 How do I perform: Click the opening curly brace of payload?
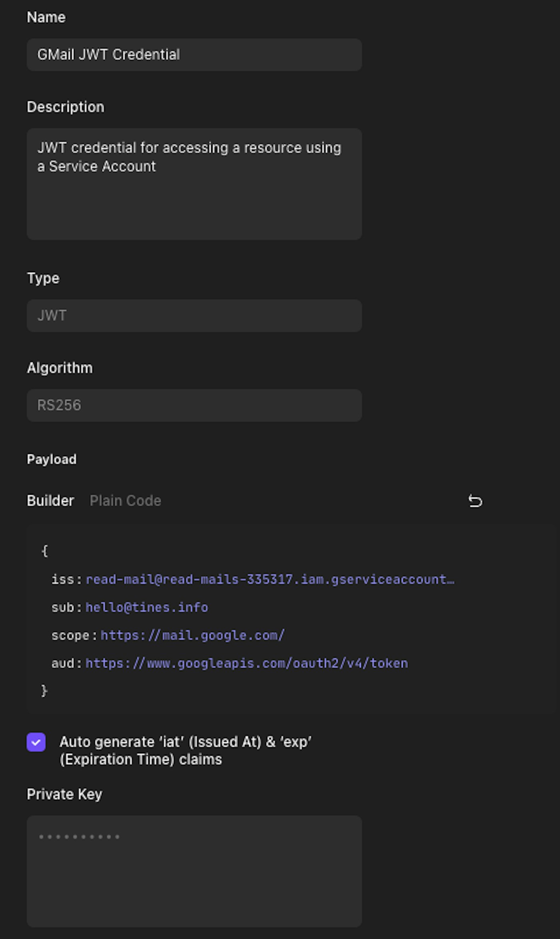[44, 551]
